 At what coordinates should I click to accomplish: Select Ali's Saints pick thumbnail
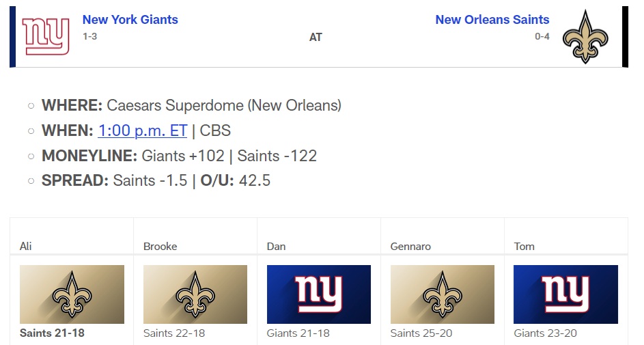tap(72, 294)
